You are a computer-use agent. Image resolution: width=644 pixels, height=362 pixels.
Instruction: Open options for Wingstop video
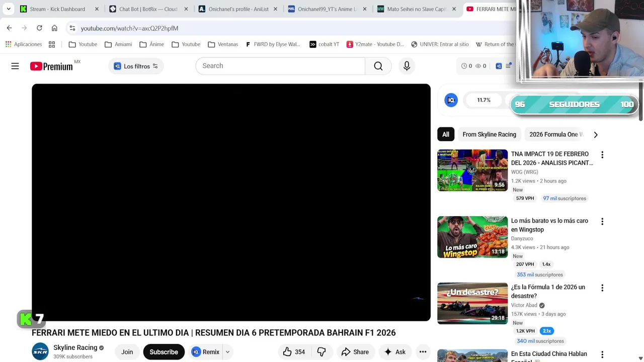click(602, 222)
